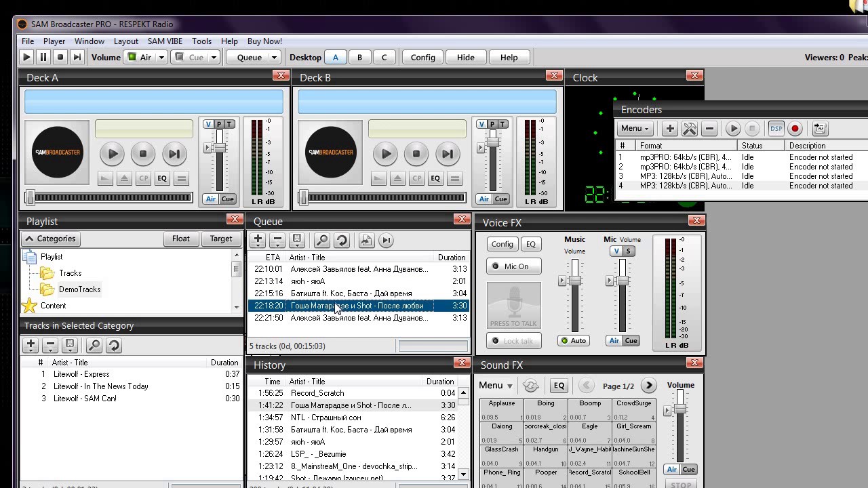Open the EQ on Deck A

162,179
